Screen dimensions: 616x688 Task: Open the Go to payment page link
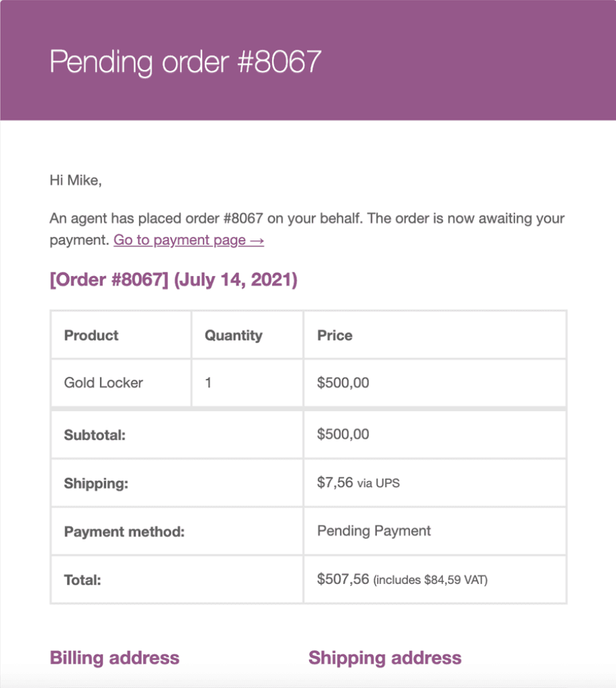coord(189,240)
